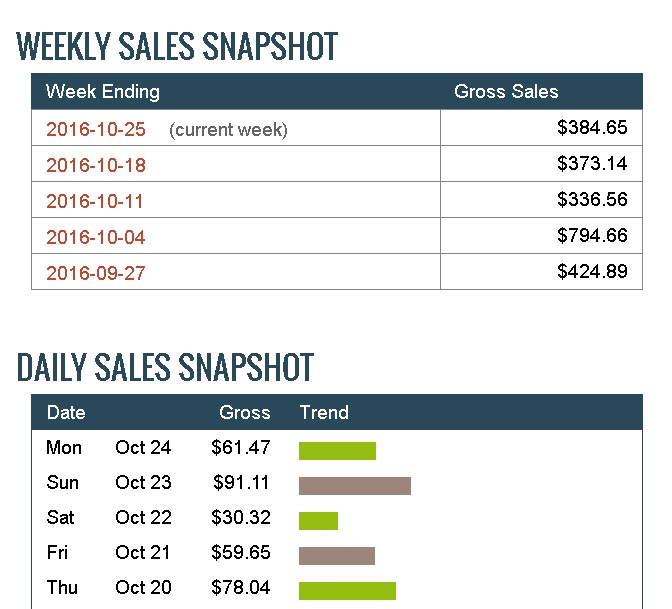Viewport: 672px width, 609px height.
Task: Open the 2016-10-18 week ending link
Action: coord(96,165)
